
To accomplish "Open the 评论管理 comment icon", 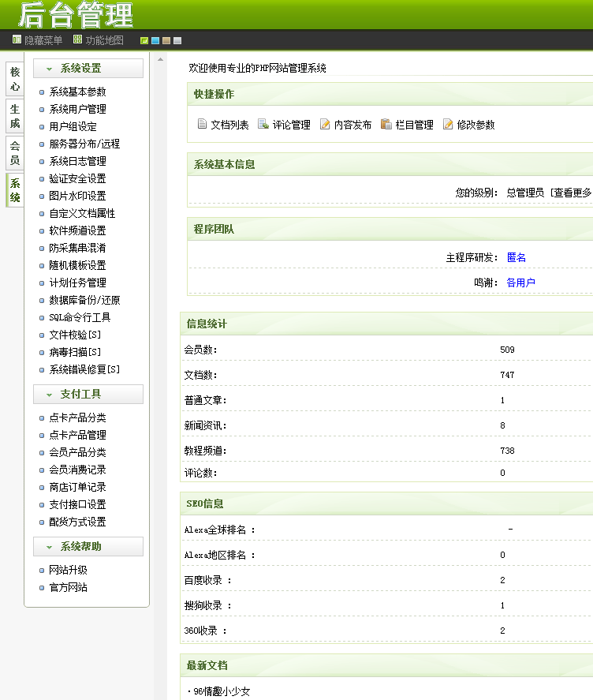I will pos(263,124).
